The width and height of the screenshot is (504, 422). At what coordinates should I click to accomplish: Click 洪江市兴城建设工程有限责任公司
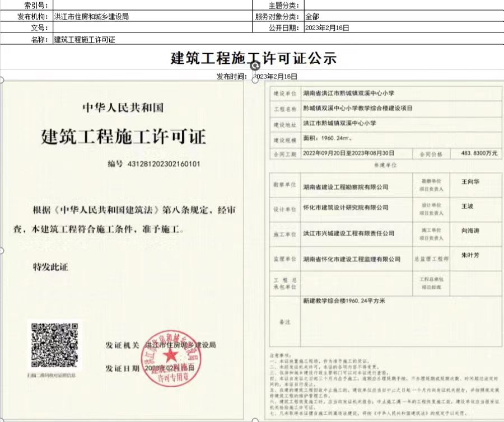[349, 233]
